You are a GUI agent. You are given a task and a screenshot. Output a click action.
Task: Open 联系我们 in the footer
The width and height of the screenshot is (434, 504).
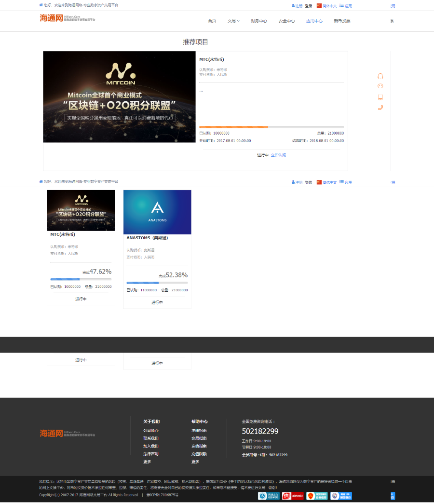(151, 438)
